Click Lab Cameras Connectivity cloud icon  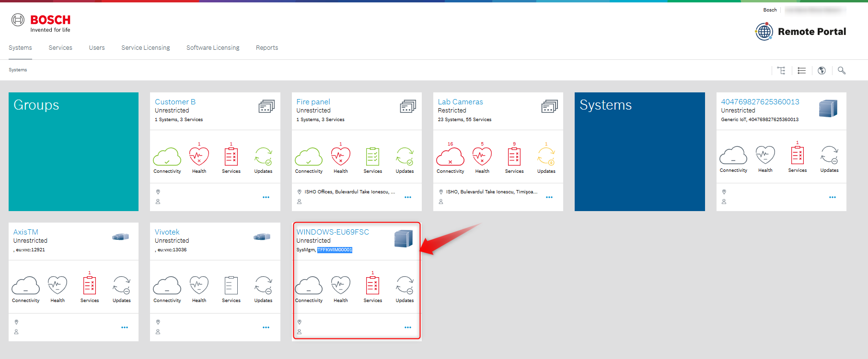(x=450, y=157)
